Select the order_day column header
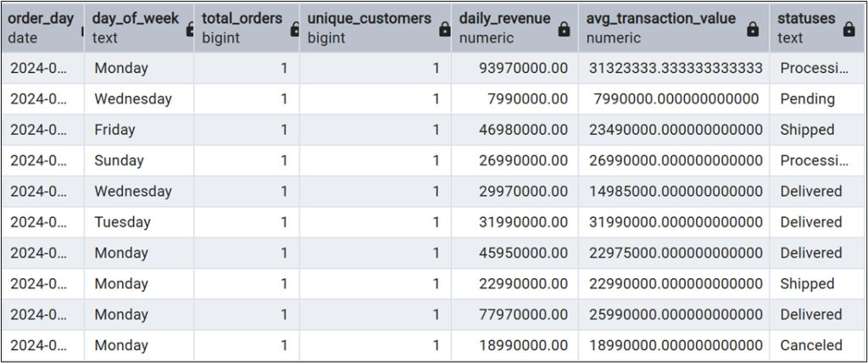This screenshot has height=363, width=868. point(41,27)
